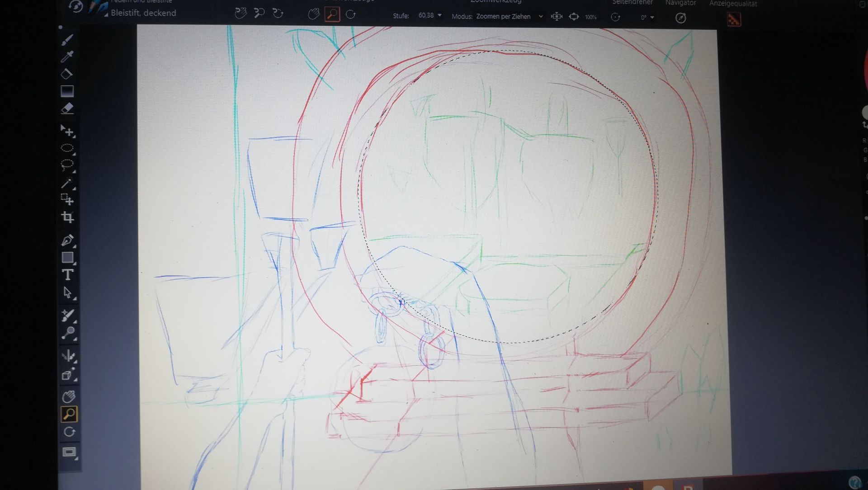Select the Transform selection tool

coord(67,199)
